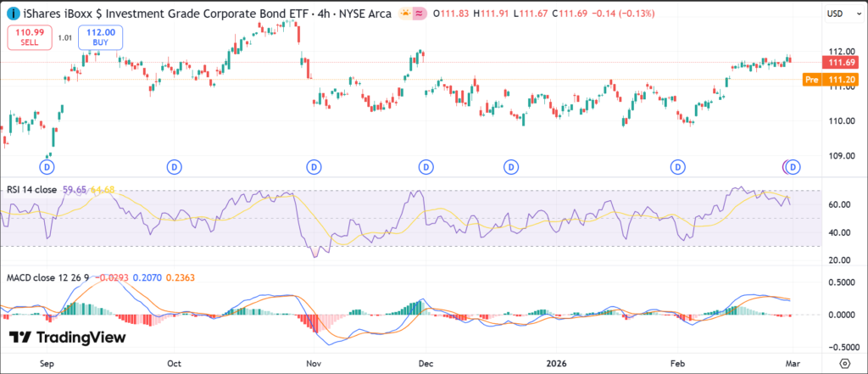Click the 112.00 BUY button
The image size is (868, 374).
click(101, 37)
